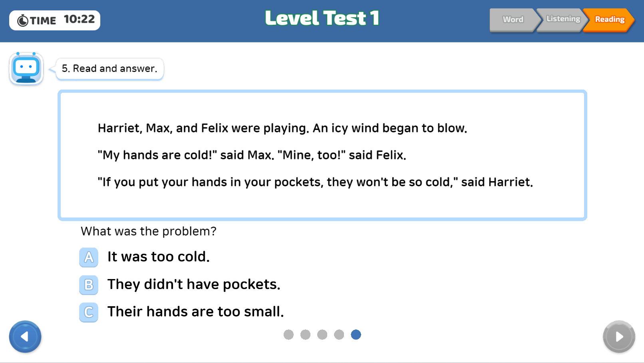The image size is (644, 363).
Task: Click the robot mascot icon
Action: point(26,68)
